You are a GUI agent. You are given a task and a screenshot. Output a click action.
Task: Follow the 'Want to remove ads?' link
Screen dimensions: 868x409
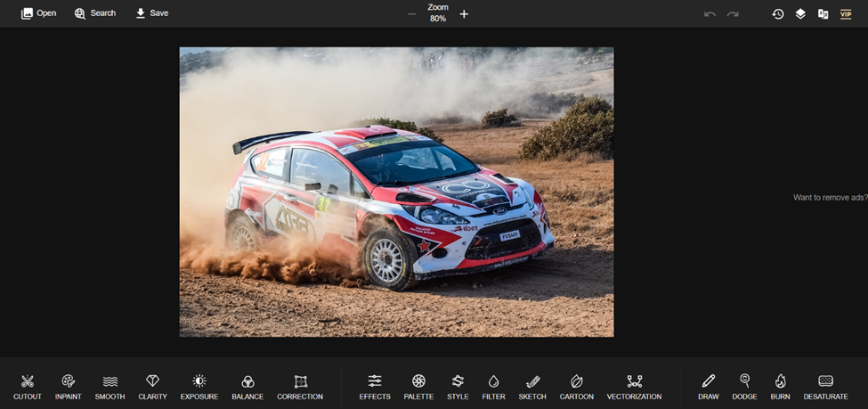(831, 197)
